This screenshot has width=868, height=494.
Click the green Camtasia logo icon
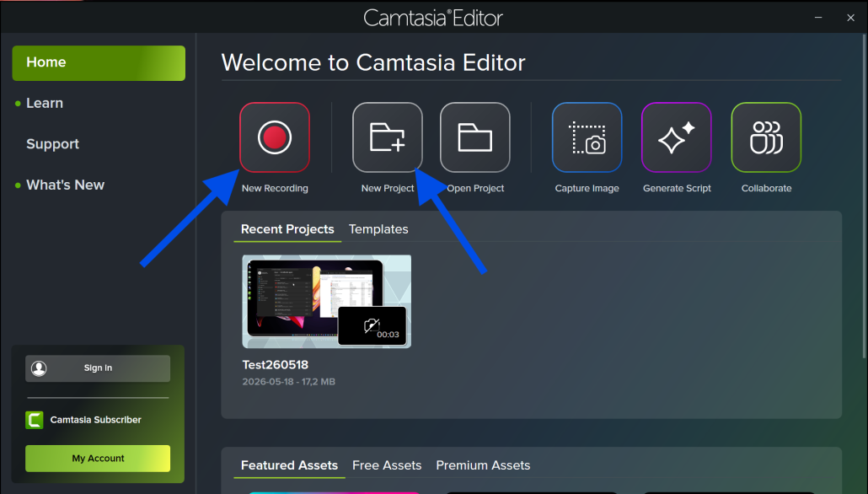click(x=35, y=420)
